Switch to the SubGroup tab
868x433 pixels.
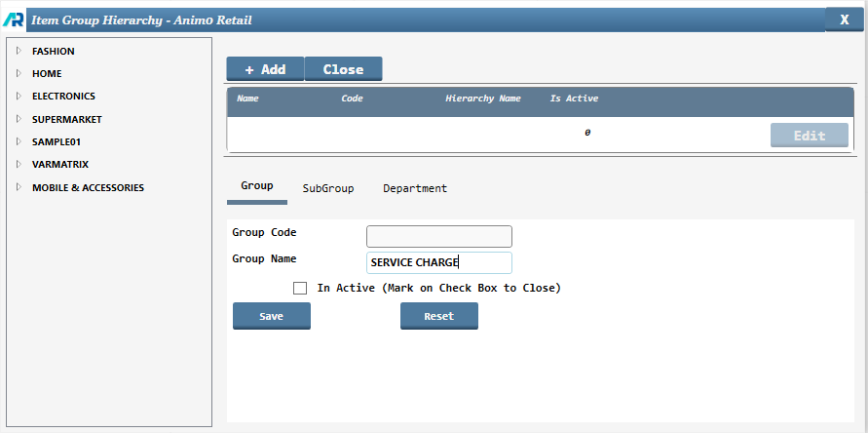tap(328, 188)
